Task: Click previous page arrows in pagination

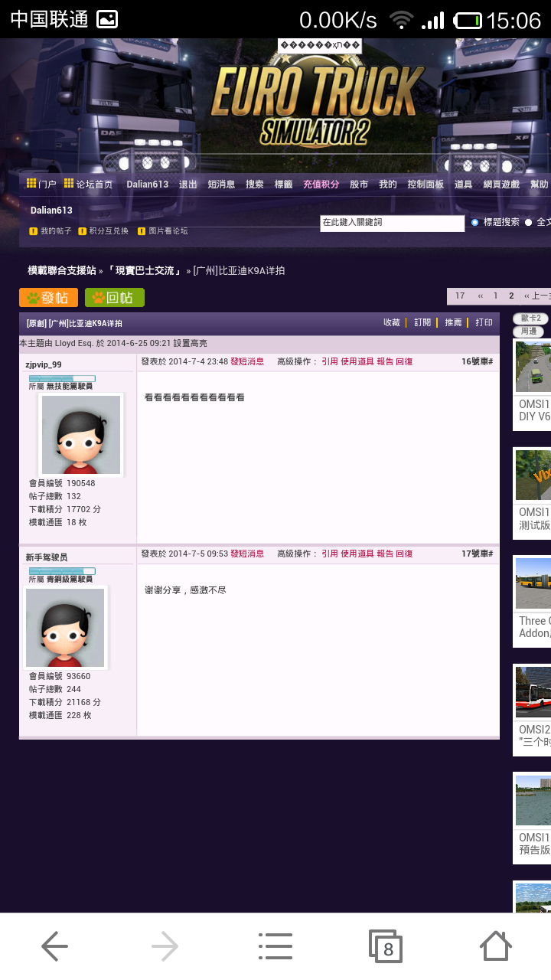Action: (x=480, y=296)
